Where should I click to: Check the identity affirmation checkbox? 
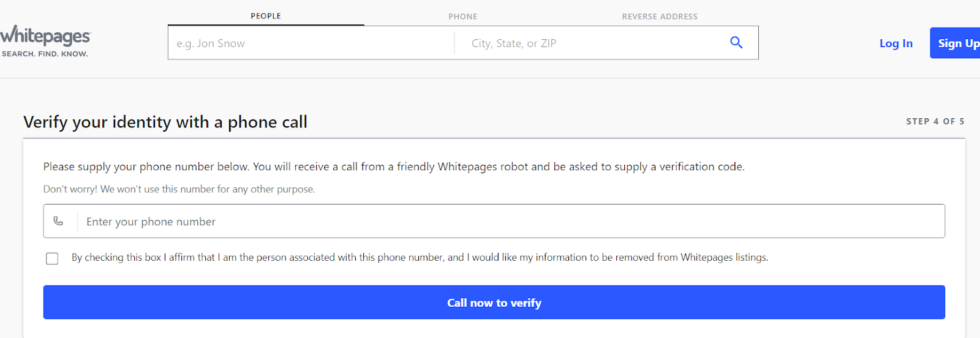[52, 258]
